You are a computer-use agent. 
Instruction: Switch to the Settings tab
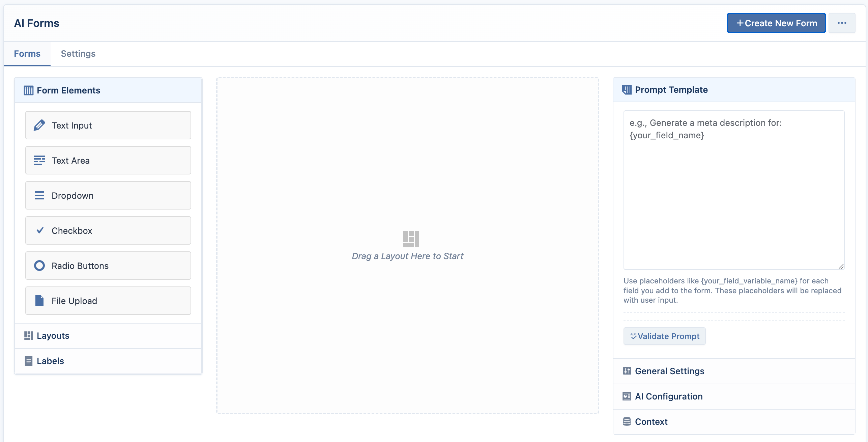click(x=78, y=54)
